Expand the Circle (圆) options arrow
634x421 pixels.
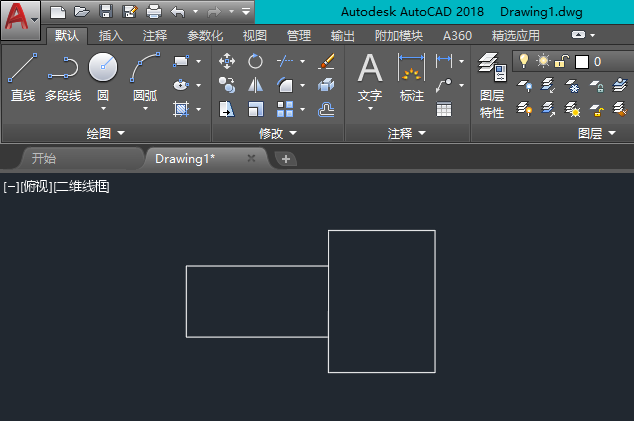(x=103, y=108)
